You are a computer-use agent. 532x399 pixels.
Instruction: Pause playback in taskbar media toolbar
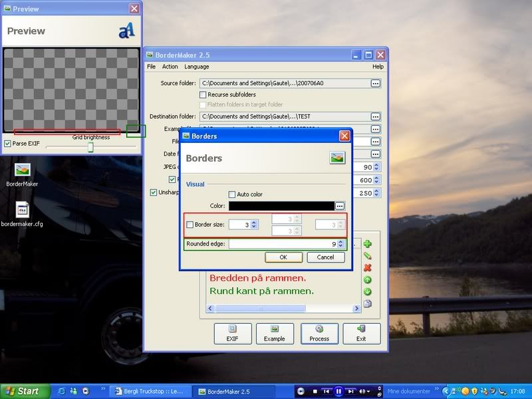[x=338, y=392]
